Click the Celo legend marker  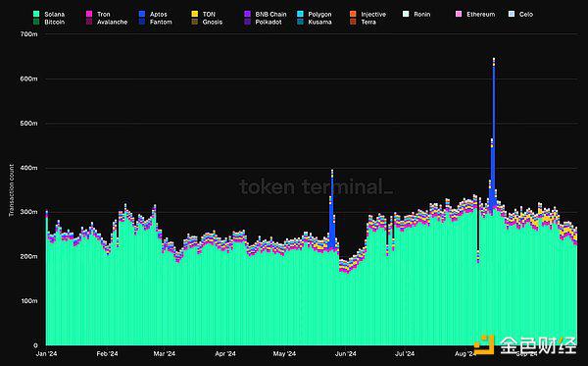pos(512,14)
